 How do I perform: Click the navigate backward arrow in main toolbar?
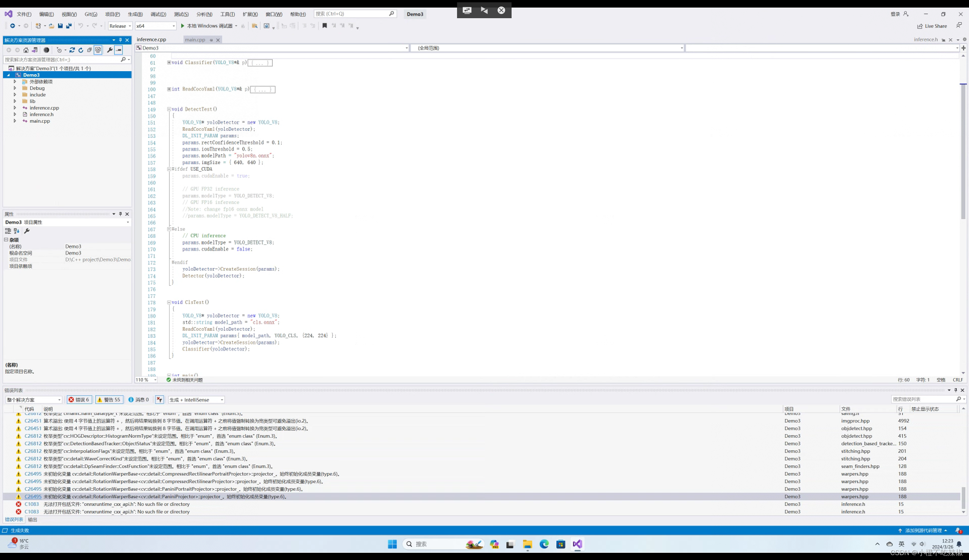[x=12, y=26]
